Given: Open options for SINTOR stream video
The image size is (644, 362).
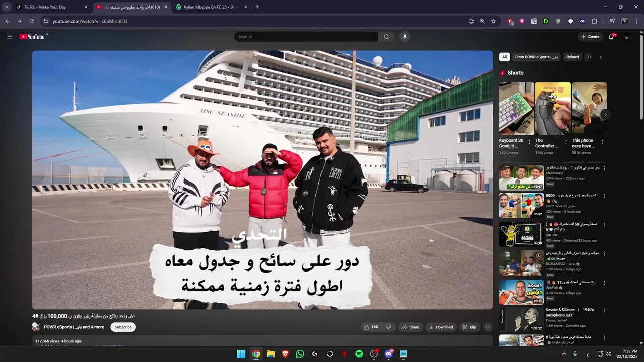Looking at the screenshot, I should click(x=605, y=225).
